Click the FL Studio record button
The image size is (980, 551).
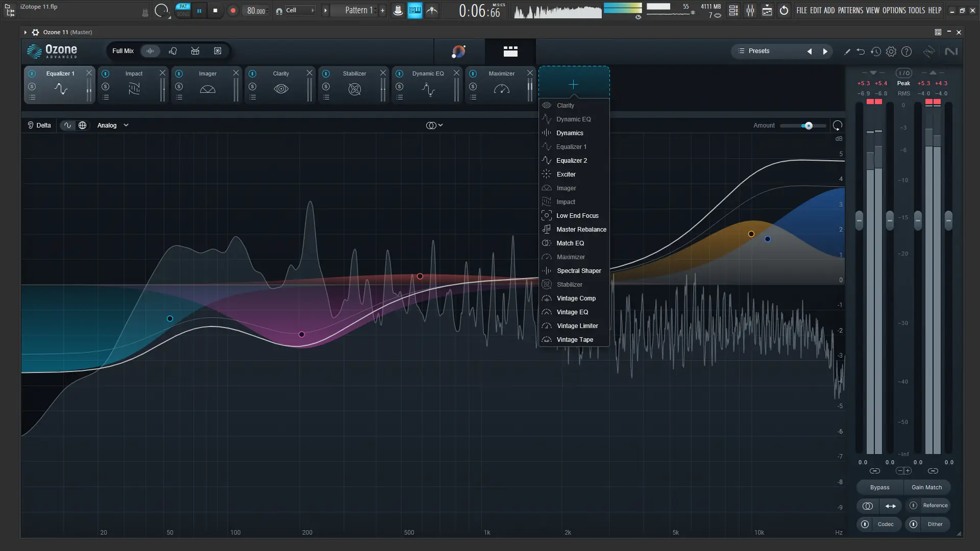click(x=233, y=10)
